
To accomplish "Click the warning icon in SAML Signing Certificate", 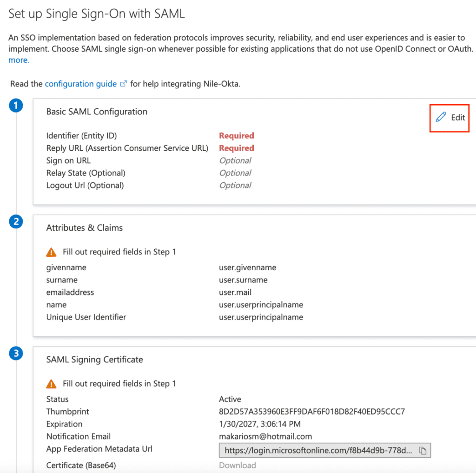I will 52,383.
